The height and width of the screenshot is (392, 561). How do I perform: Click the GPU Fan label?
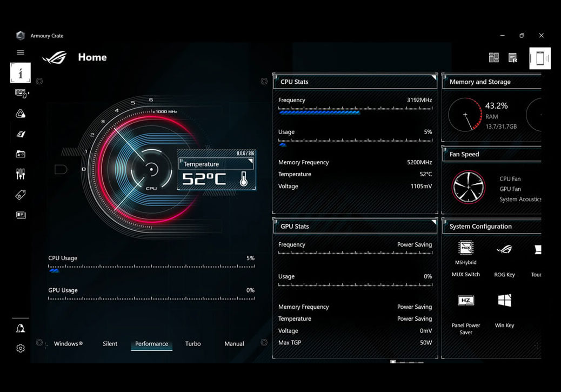510,189
